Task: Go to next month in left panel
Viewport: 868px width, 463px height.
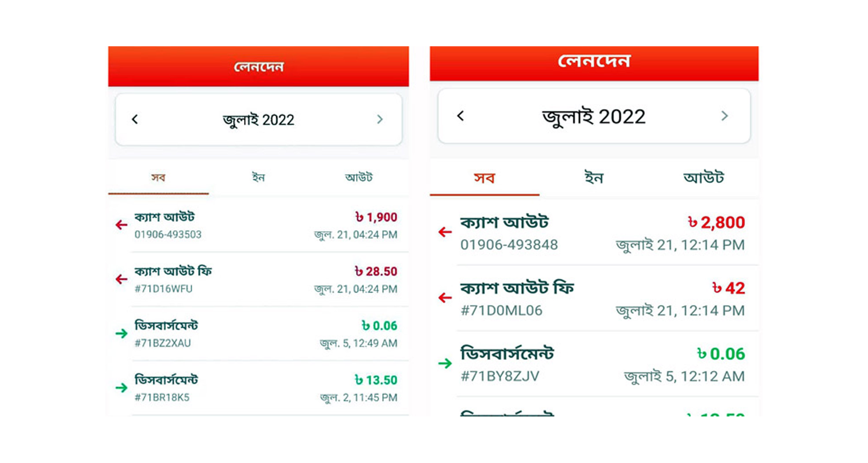Action: 380,119
